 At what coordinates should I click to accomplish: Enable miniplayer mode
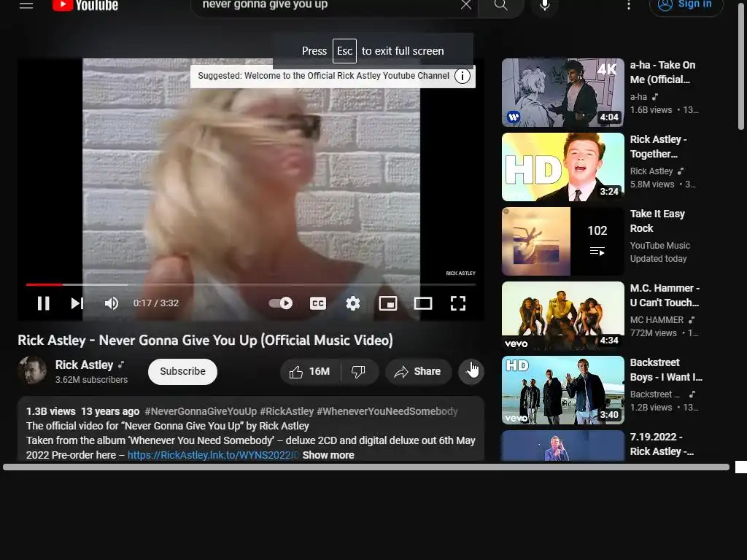(388, 303)
